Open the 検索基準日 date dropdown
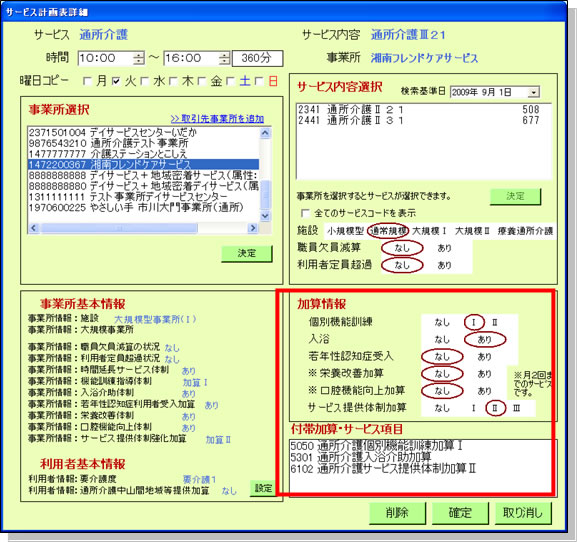The width and height of the screenshot is (577, 542). pos(533,92)
